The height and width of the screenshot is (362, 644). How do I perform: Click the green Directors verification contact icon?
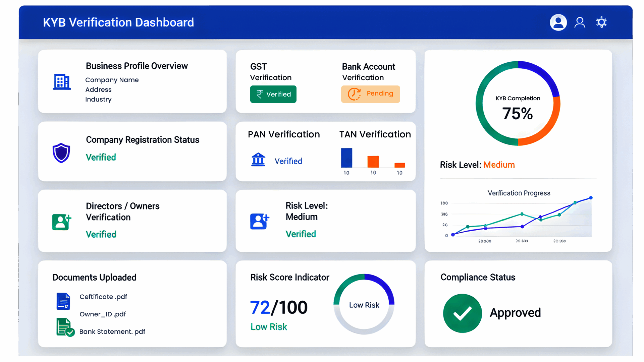coord(61,222)
